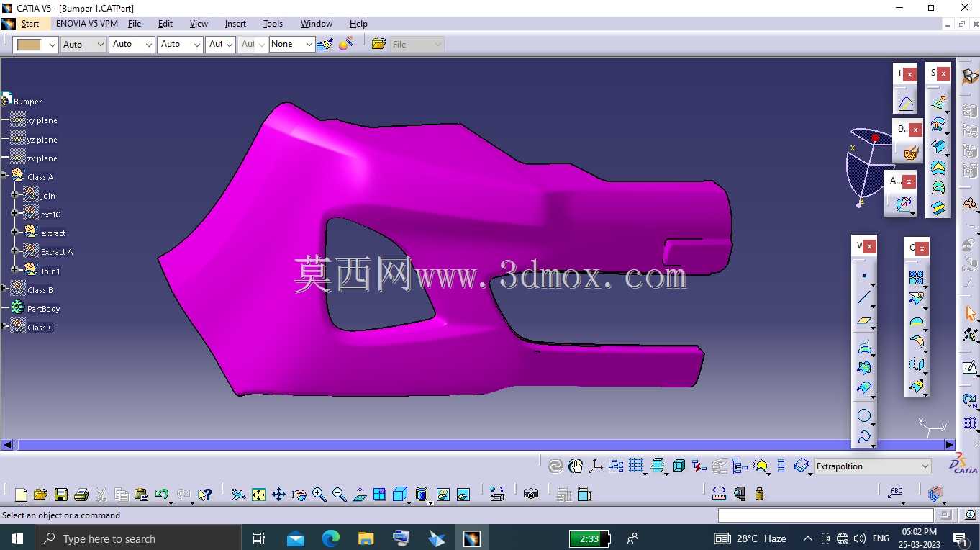Click the camera Capture icon
Image resolution: width=980 pixels, height=550 pixels.
tap(531, 494)
